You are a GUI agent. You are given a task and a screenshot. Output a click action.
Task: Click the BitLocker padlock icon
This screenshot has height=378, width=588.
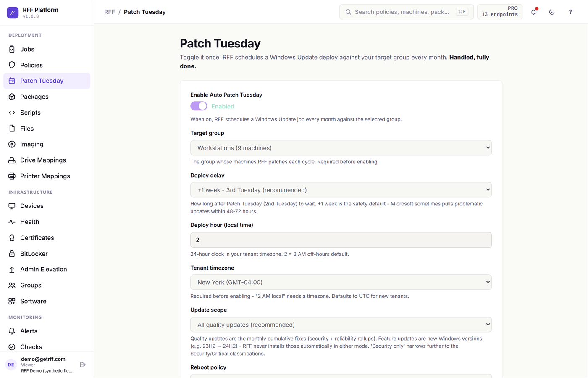12,254
